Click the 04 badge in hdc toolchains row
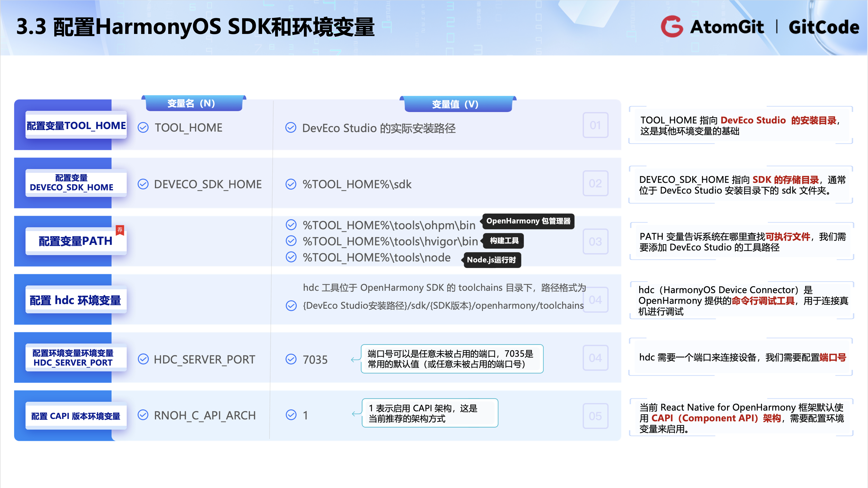Image resolution: width=868 pixels, height=488 pixels. point(595,300)
